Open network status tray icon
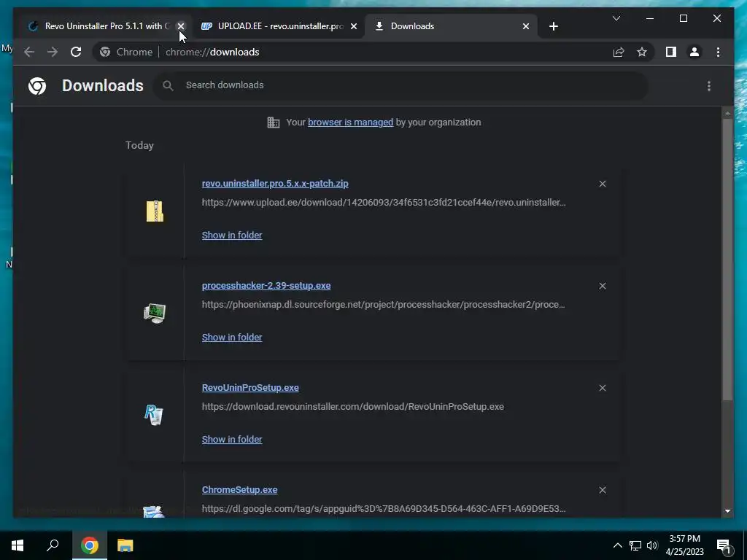 [635, 545]
